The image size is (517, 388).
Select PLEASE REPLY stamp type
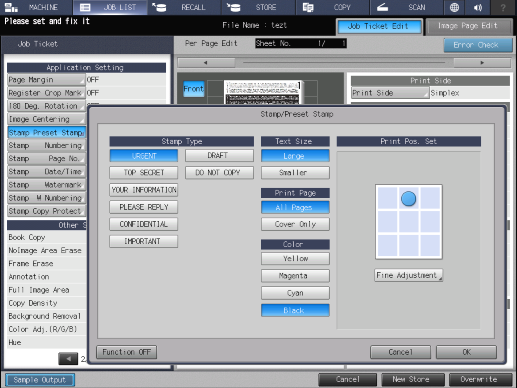(x=144, y=207)
